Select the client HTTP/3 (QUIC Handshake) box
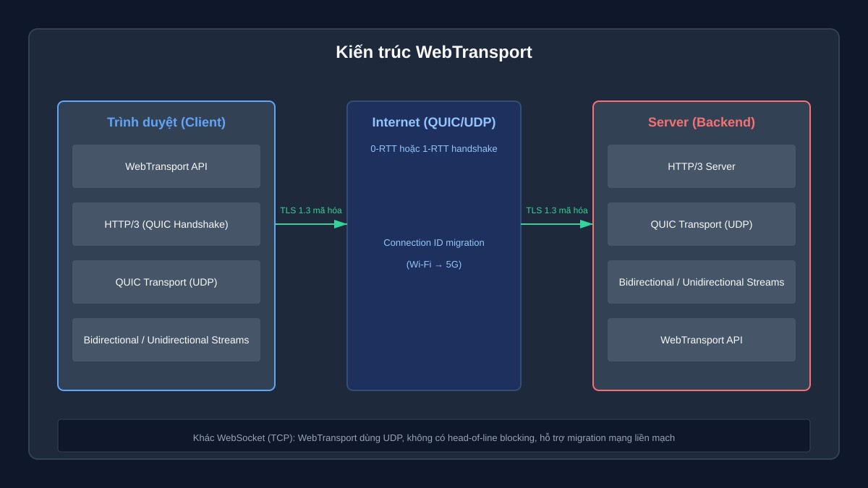This screenshot has width=868, height=488. pos(166,224)
